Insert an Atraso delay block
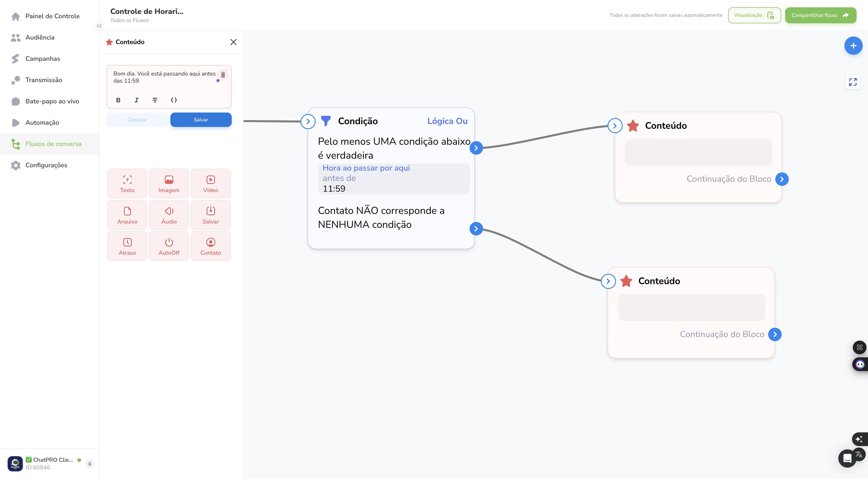Image resolution: width=868 pixels, height=479 pixels. (127, 246)
